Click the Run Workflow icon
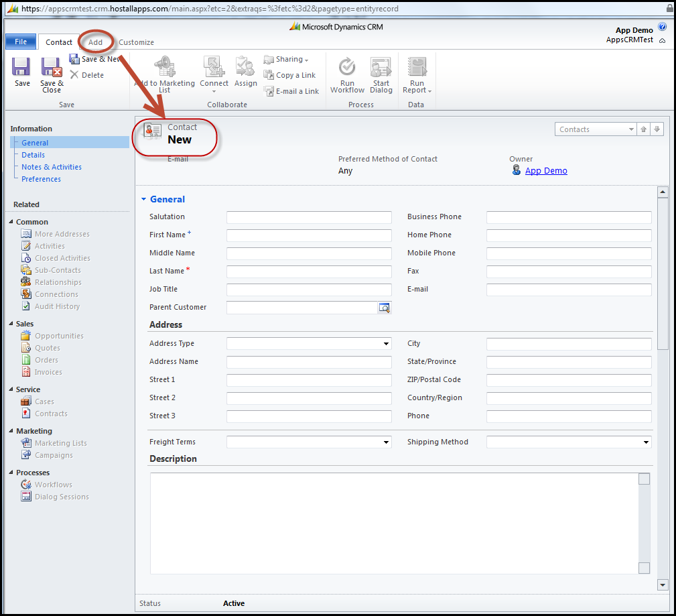This screenshot has width=676, height=616. pos(347,67)
